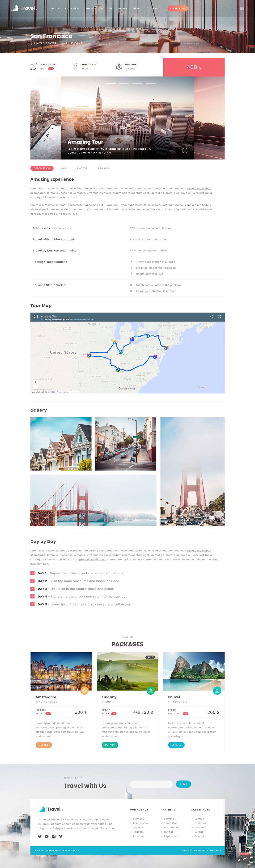Viewport: 255px width, 868px height.
Task: Expand the DAY 1 program item
Action: [32, 573]
